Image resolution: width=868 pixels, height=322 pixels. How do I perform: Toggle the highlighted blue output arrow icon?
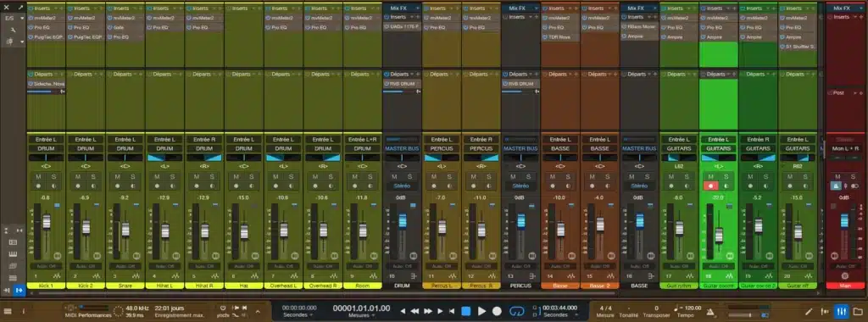19,290
